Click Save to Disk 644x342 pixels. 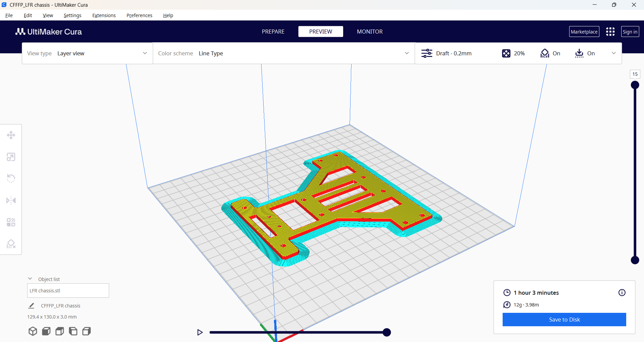coord(564,320)
